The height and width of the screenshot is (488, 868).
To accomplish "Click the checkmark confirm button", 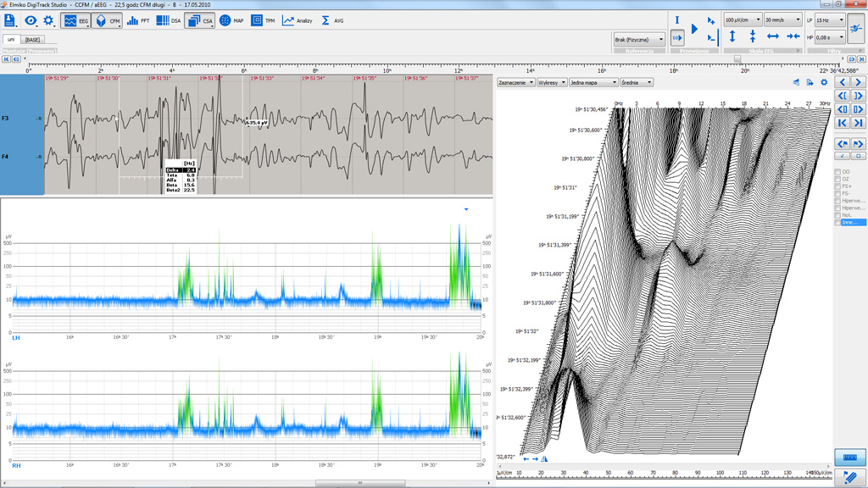I will [x=843, y=156].
